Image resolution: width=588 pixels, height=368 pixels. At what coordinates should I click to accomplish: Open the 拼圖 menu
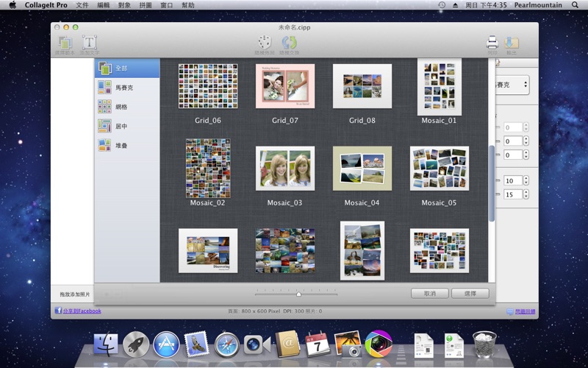[x=146, y=5]
